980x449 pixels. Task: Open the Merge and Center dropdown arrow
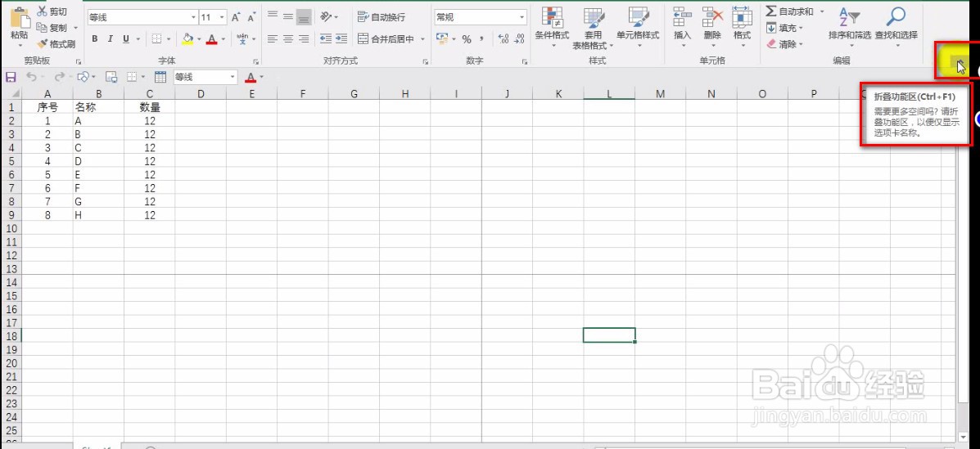click(x=422, y=38)
